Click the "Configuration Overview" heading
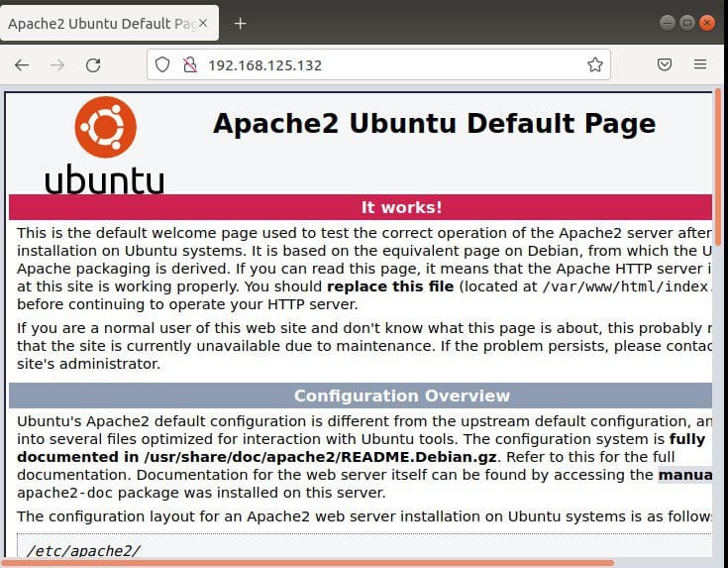728x568 pixels. (401, 396)
